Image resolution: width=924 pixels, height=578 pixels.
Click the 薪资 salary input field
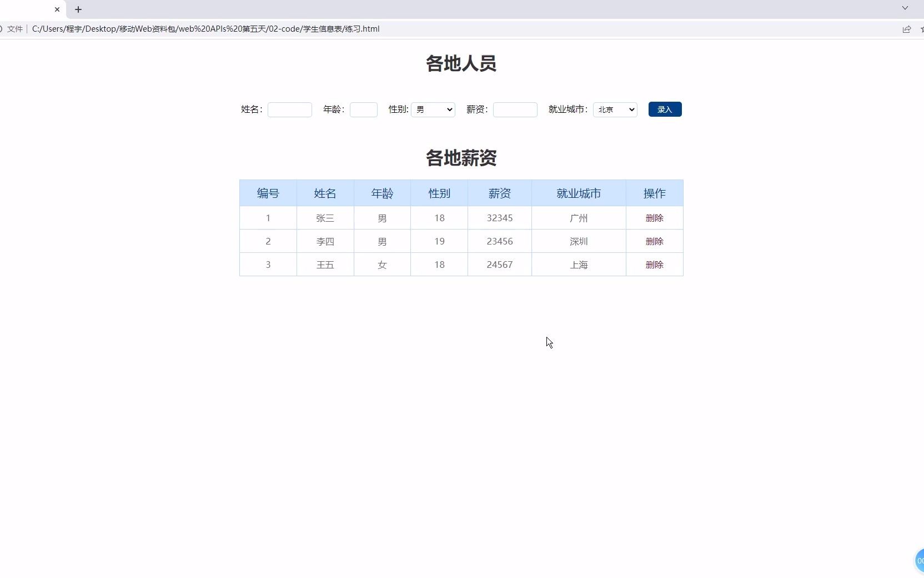pos(515,109)
